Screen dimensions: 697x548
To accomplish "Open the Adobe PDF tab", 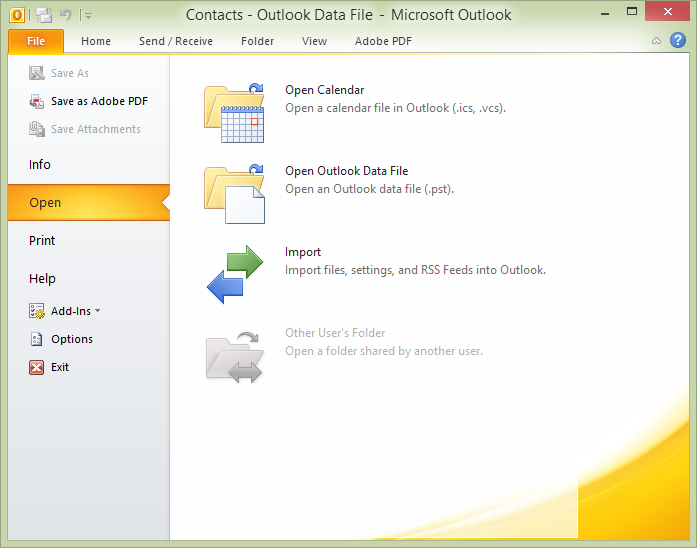I will click(383, 41).
